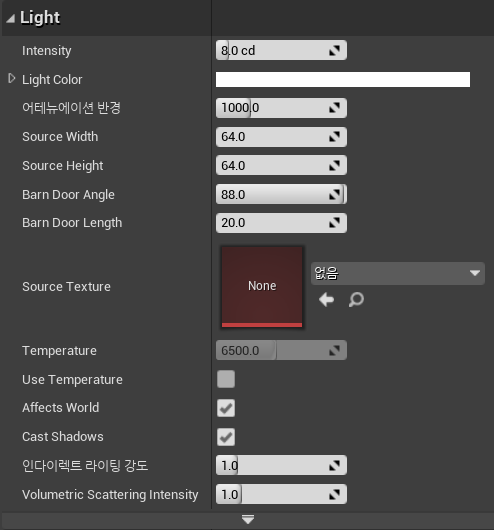Open the Source Texture 없음 dropdown
Screen dimensions: 494x530
coord(398,273)
